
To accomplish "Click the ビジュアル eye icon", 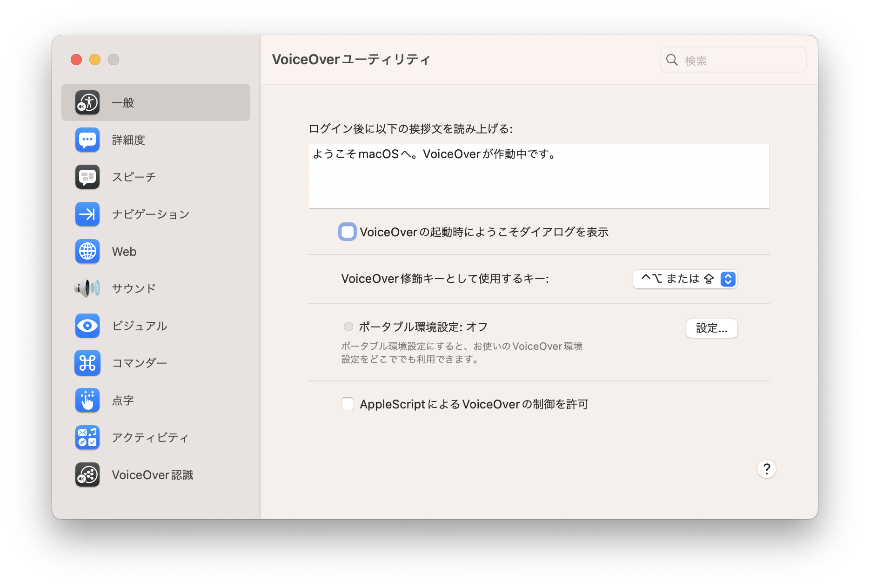I will [87, 326].
